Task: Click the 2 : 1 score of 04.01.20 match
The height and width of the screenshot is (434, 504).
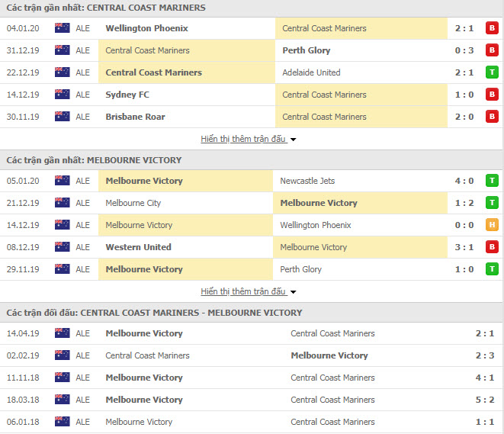Action: (x=464, y=28)
